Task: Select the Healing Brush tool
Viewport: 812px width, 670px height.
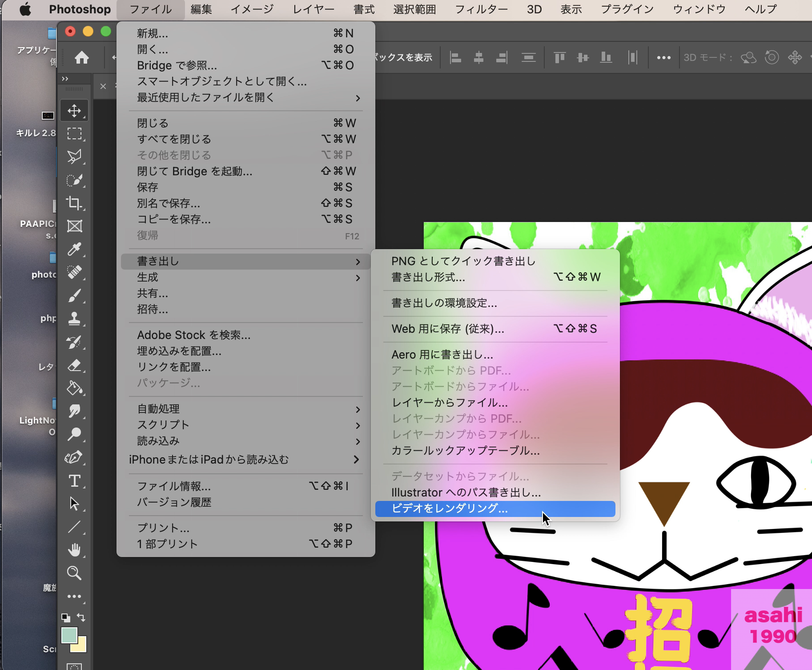Action: click(74, 272)
